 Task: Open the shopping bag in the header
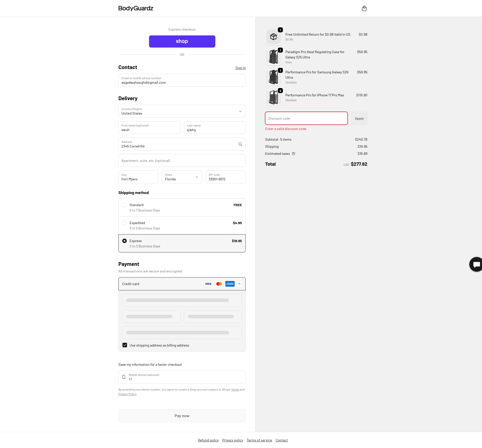[x=364, y=8]
